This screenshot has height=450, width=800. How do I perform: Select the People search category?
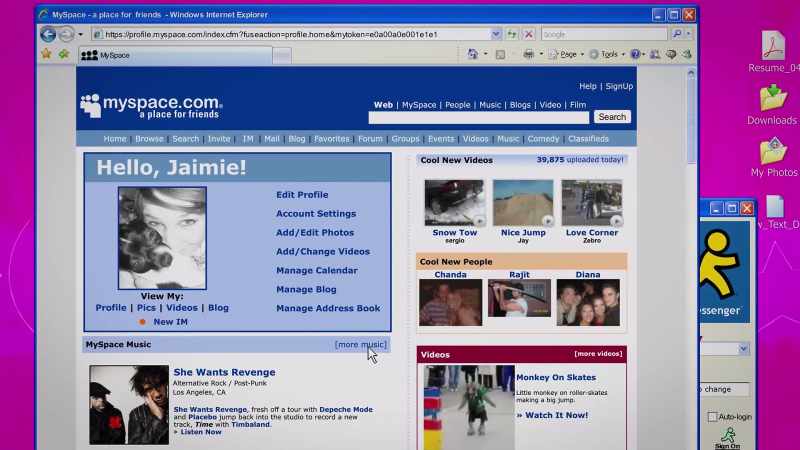457,105
